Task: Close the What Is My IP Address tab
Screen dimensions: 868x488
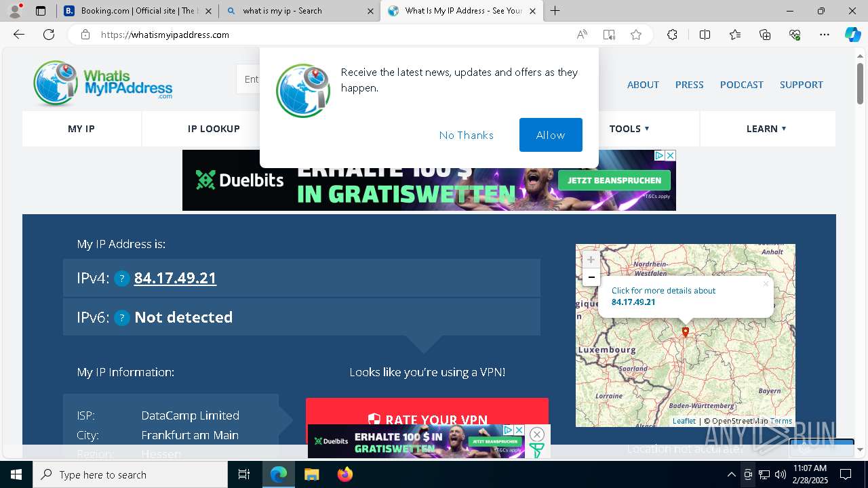Action: pyautogui.click(x=532, y=11)
